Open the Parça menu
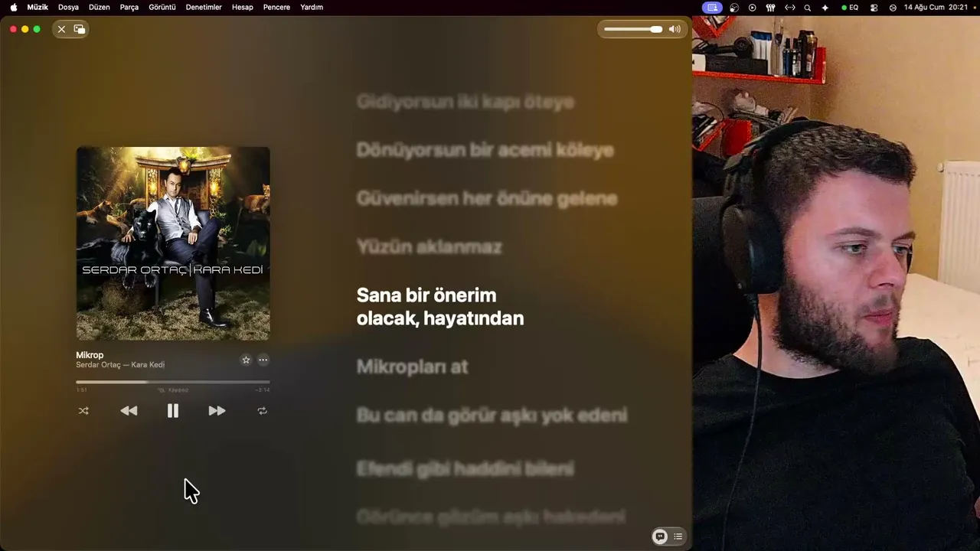 point(129,7)
